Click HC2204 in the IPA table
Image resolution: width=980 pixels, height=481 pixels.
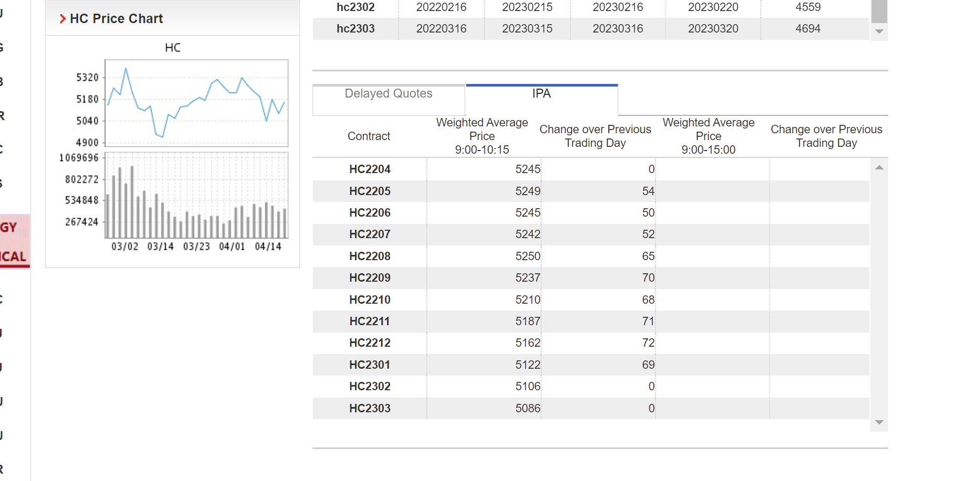pos(370,169)
